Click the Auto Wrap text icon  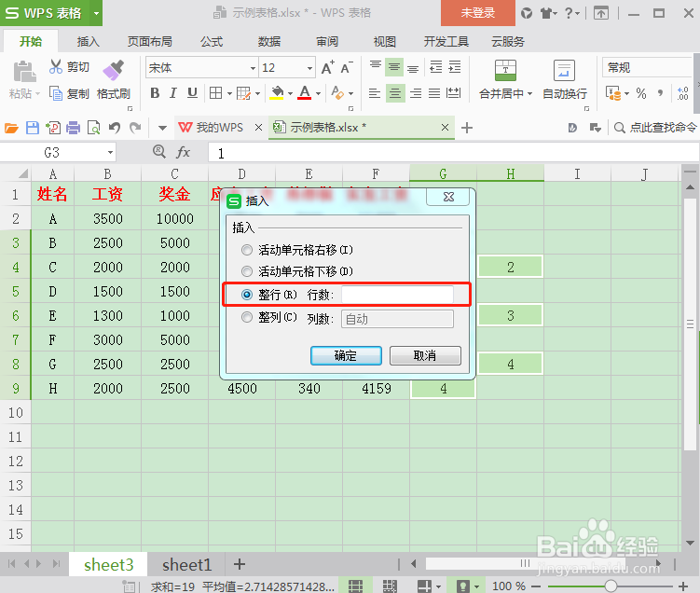coord(564,71)
